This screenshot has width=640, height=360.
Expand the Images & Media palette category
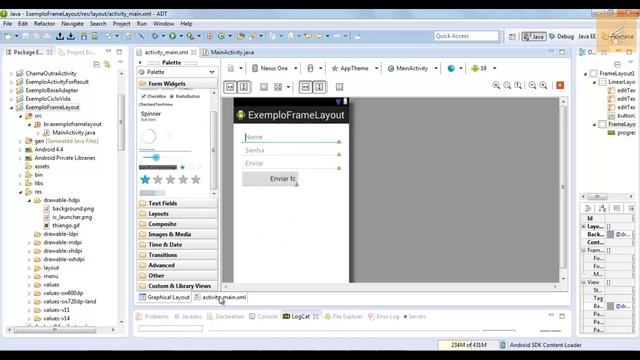(177, 234)
